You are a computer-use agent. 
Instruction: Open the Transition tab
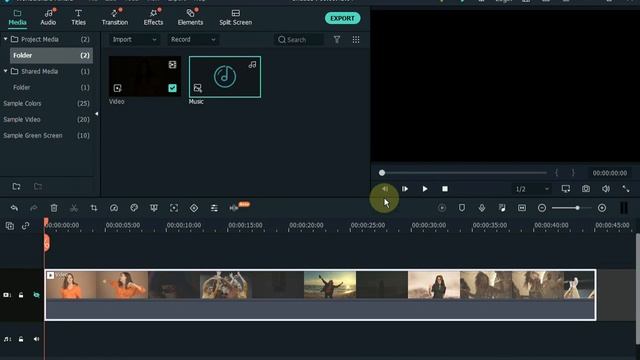point(115,18)
